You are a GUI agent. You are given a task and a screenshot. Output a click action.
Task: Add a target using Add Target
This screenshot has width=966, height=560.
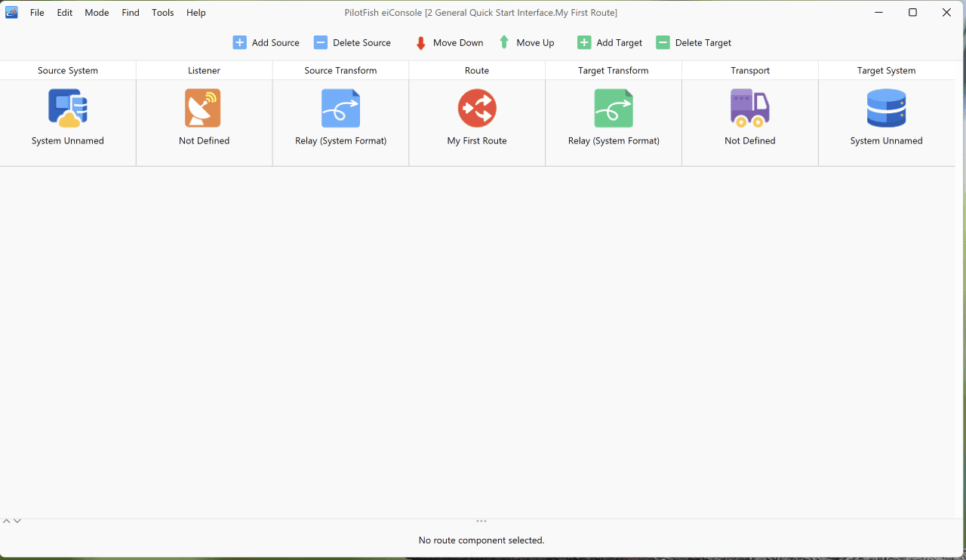coord(610,42)
